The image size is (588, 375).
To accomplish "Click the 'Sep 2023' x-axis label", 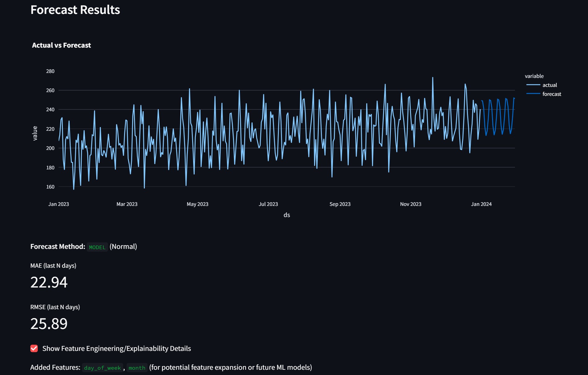I will [340, 204].
